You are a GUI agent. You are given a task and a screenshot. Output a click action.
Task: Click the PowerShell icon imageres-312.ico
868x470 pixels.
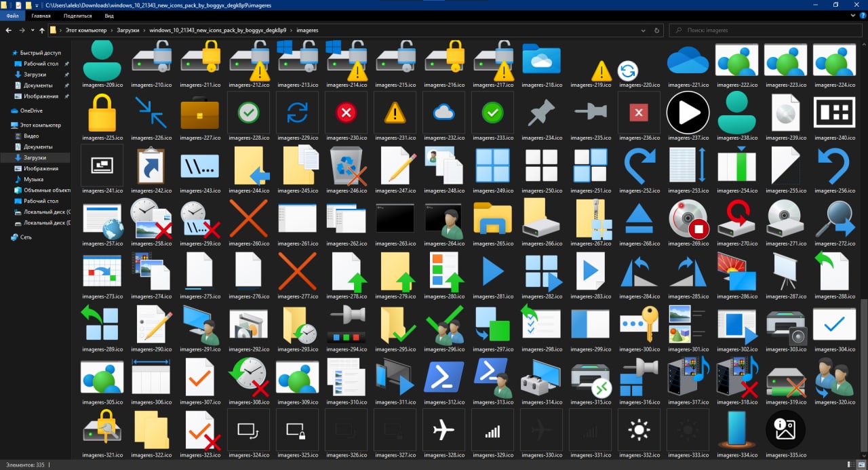444,377
